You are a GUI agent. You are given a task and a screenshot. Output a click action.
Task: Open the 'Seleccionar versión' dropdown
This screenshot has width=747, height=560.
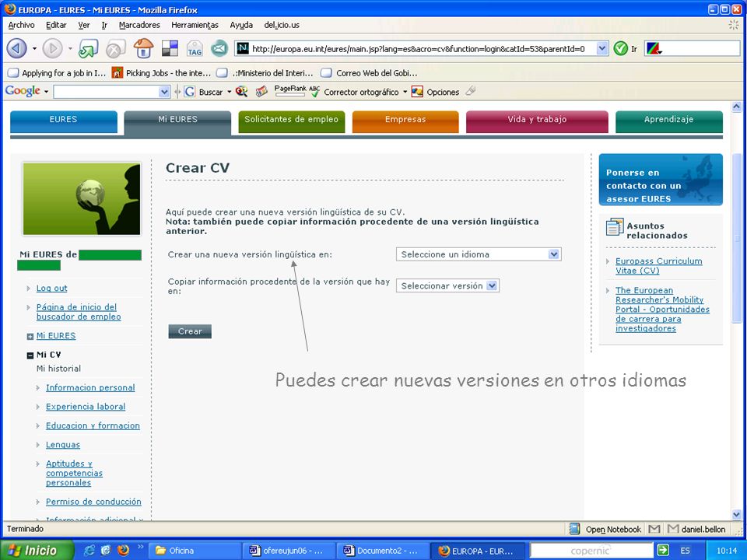click(x=447, y=285)
